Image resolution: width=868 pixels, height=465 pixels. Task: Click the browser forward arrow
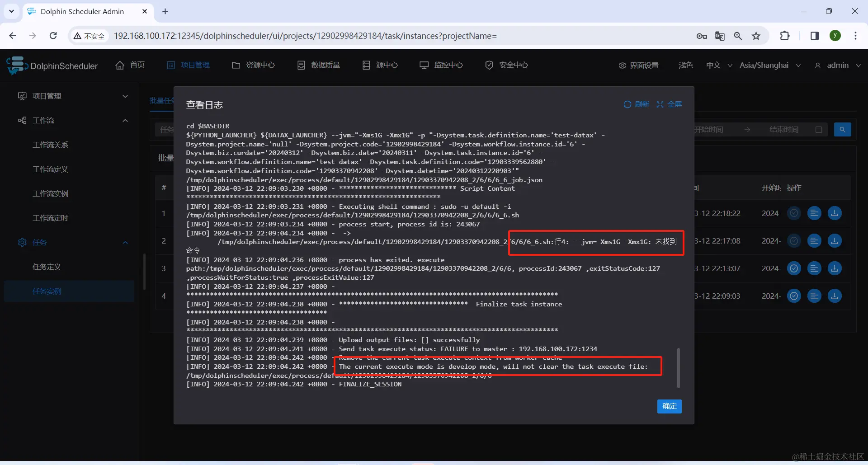(33, 36)
